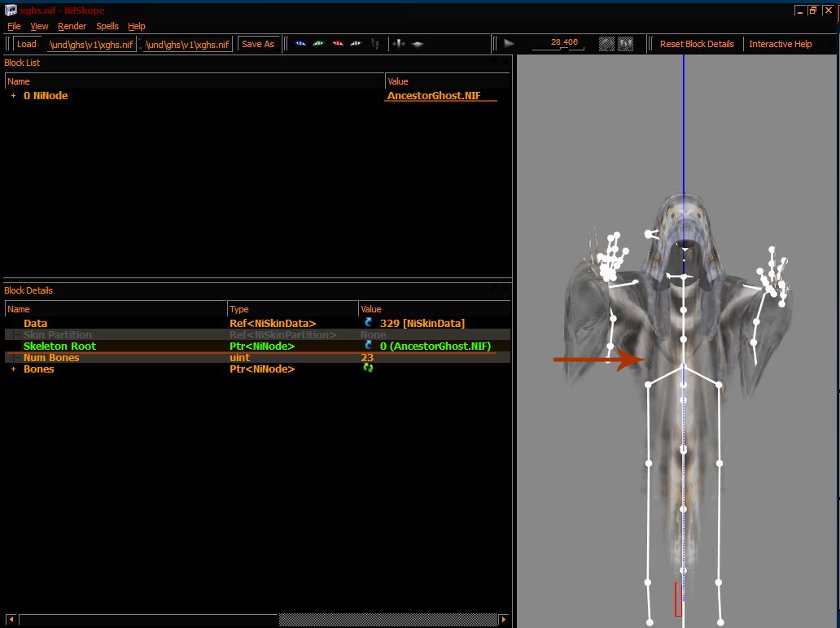
Task: Select the green-eye front view icon
Action: (x=319, y=44)
